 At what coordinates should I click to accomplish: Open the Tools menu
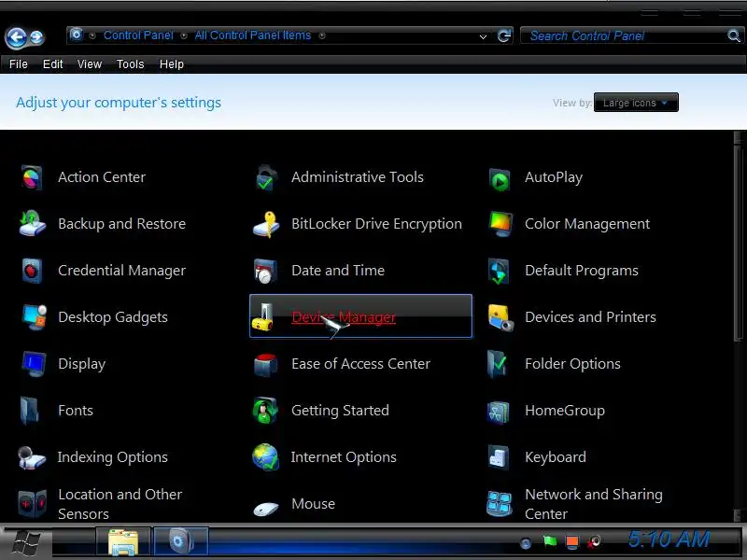pos(130,64)
